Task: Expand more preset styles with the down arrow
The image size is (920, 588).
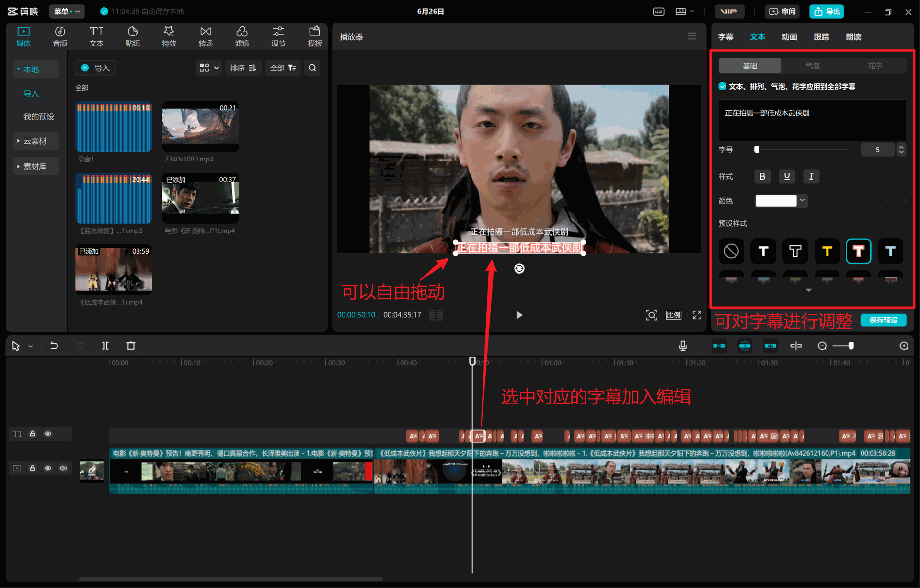Action: click(x=809, y=290)
